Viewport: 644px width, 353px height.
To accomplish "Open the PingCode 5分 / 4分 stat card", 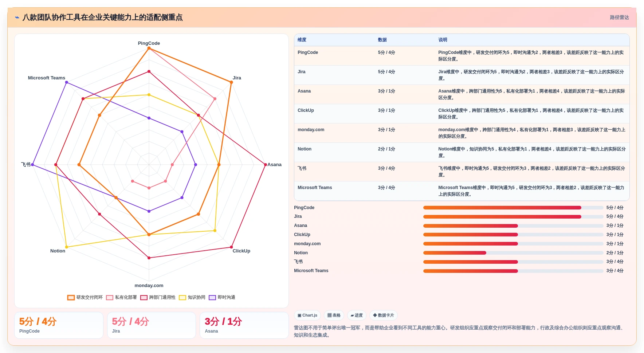I will (x=59, y=325).
